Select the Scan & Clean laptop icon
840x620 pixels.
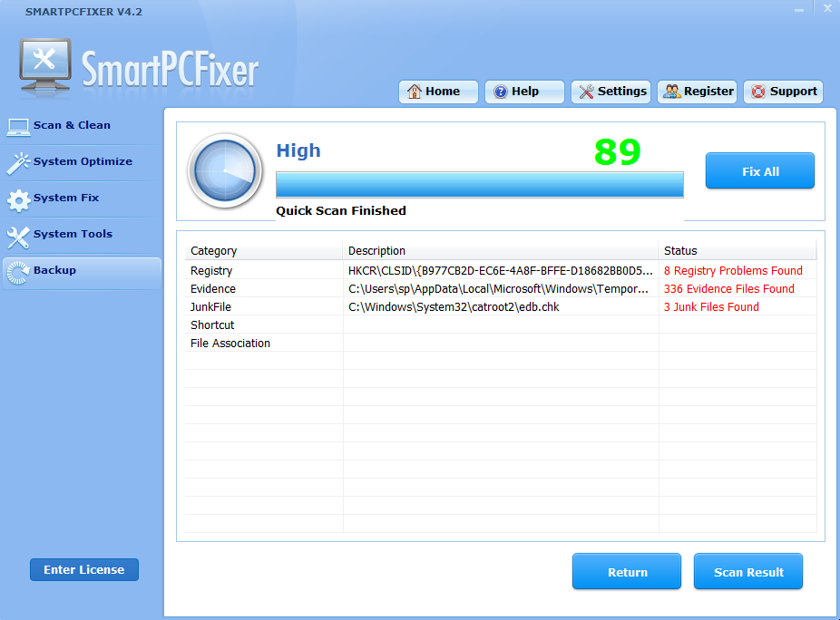tap(18, 126)
